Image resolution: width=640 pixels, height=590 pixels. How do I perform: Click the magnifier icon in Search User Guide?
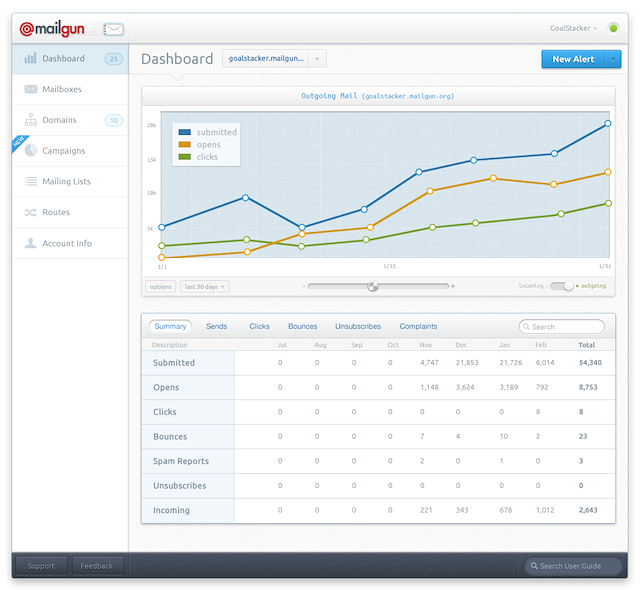(534, 566)
